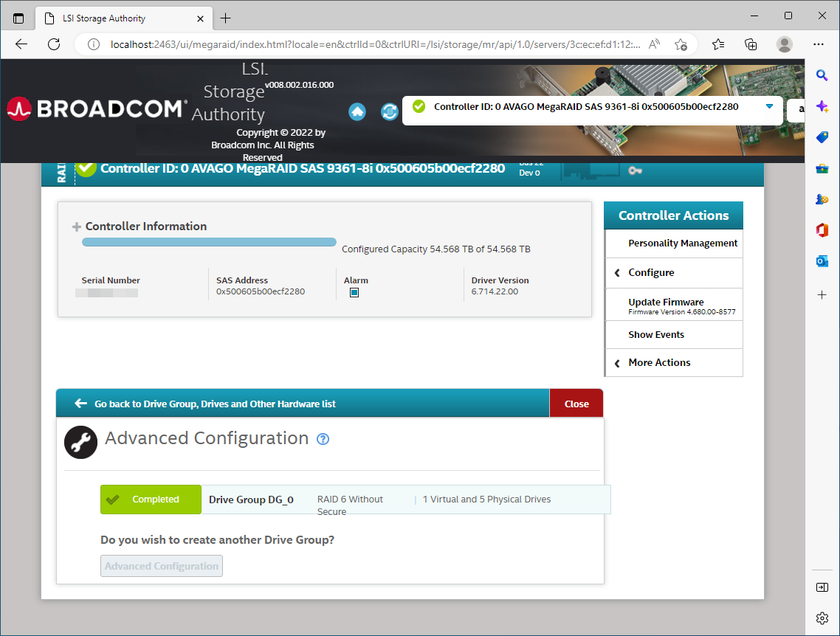Open the browser profile avatar
This screenshot has width=840, height=636.
coord(785,44)
